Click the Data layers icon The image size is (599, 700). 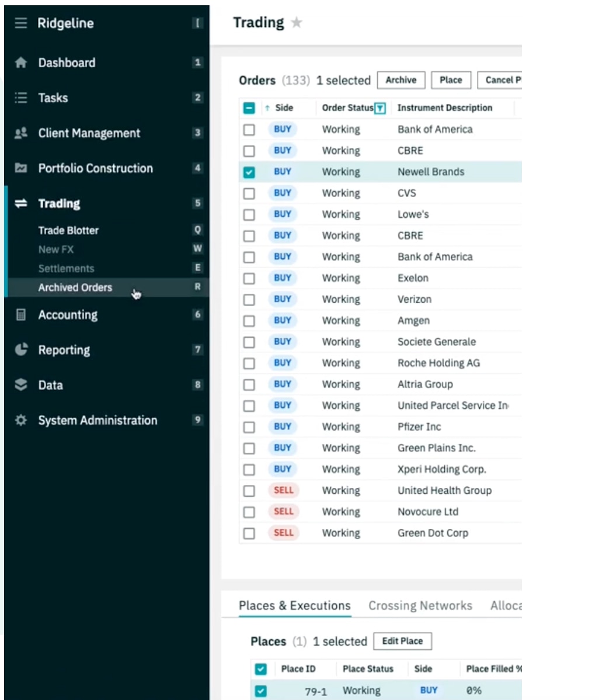(20, 385)
